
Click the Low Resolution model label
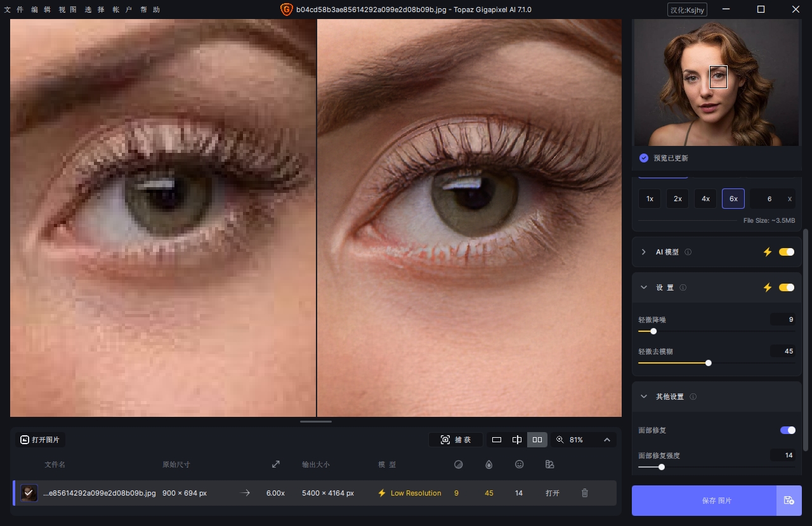tap(416, 493)
